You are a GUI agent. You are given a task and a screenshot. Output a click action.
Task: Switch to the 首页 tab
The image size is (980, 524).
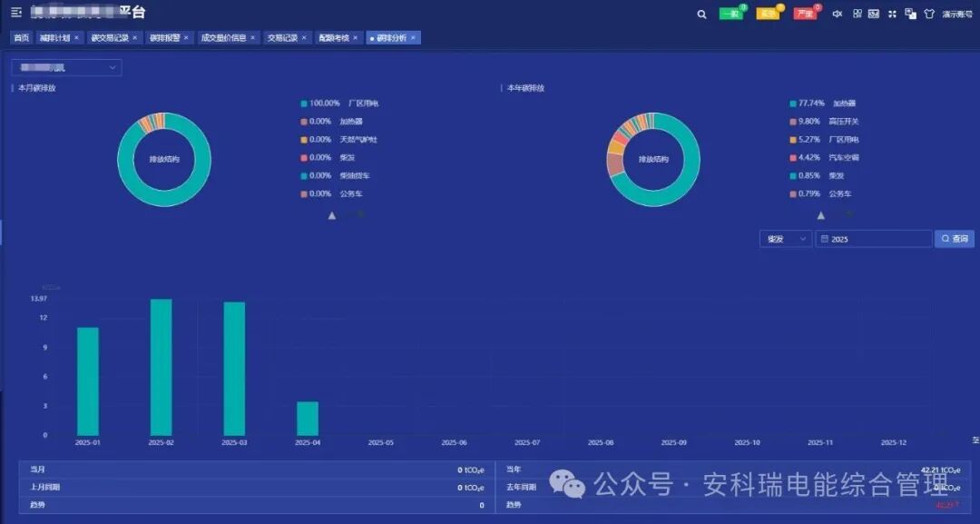click(21, 37)
